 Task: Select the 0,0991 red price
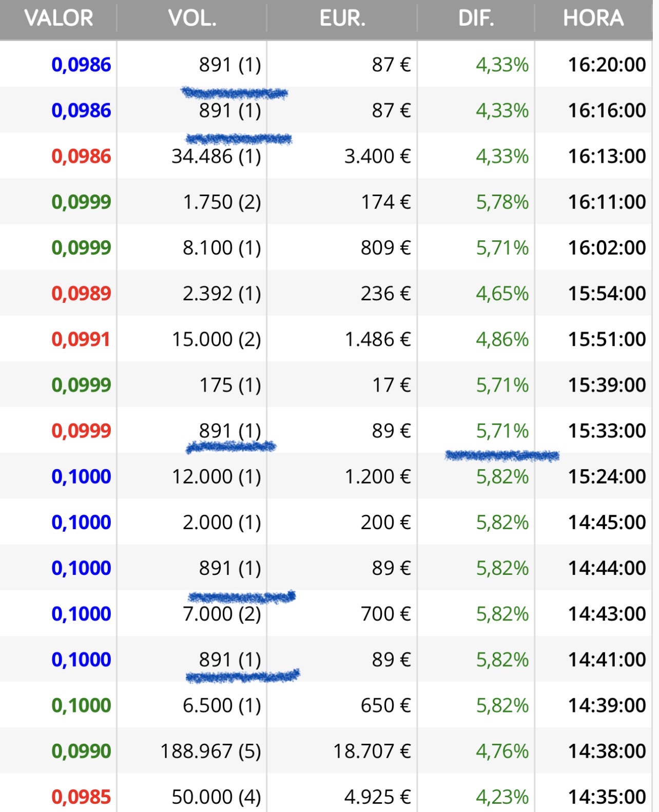81,339
